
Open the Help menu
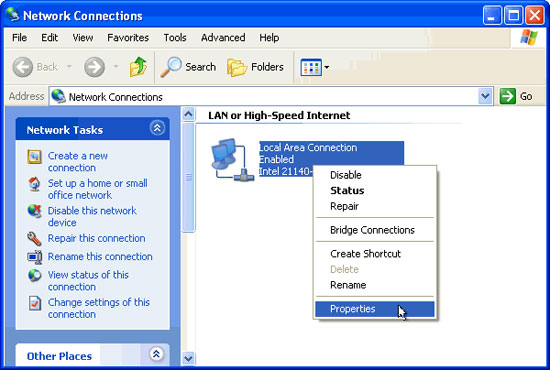click(x=269, y=38)
